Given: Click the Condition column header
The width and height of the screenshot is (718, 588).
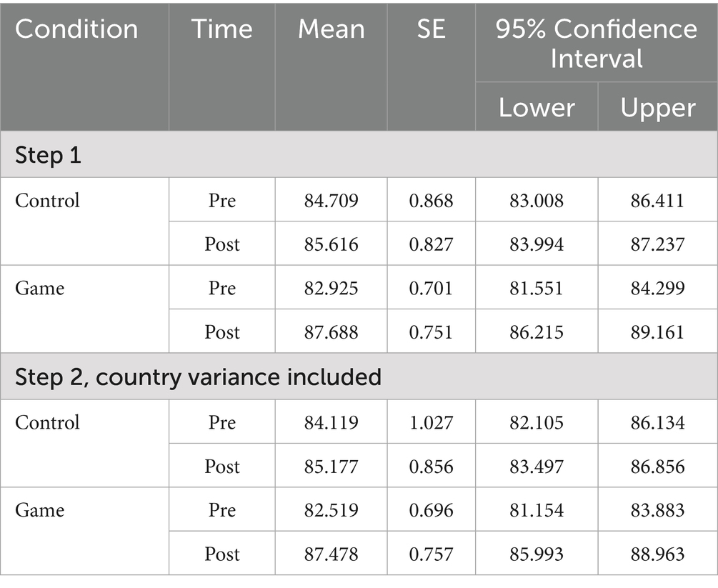Looking at the screenshot, I should click(76, 29).
